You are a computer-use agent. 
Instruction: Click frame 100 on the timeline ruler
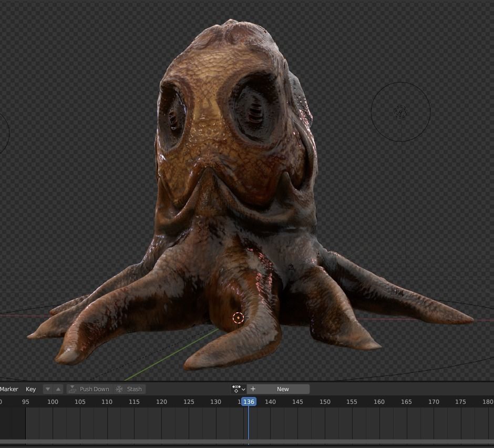(53, 402)
